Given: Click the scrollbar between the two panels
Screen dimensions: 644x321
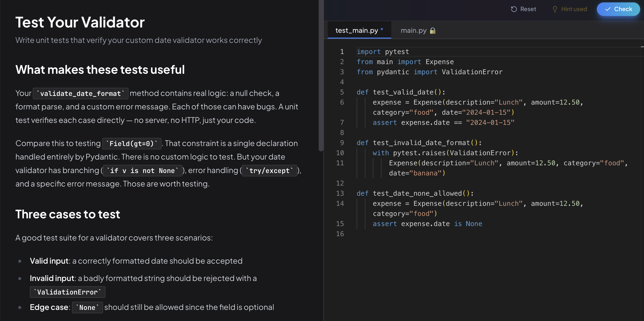Looking at the screenshot, I should [321, 75].
